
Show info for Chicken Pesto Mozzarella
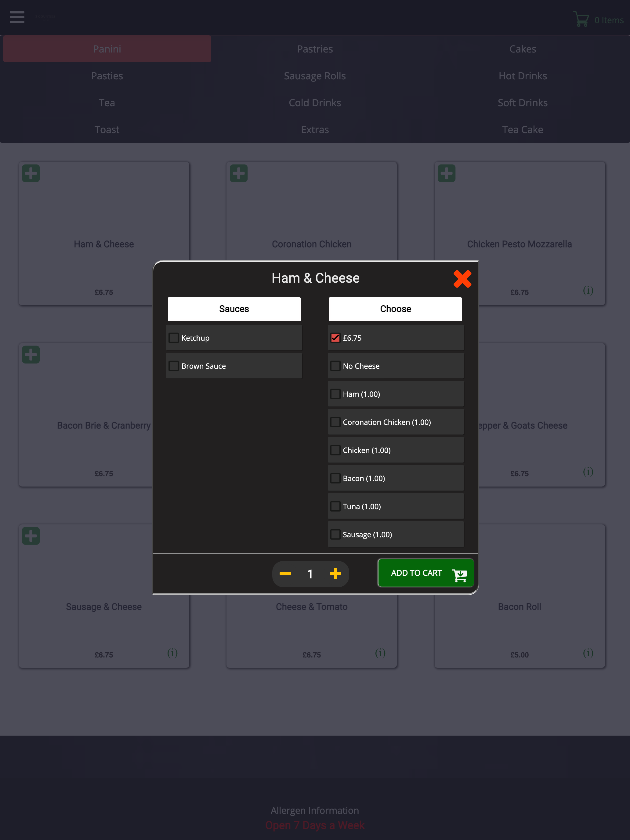click(x=588, y=291)
